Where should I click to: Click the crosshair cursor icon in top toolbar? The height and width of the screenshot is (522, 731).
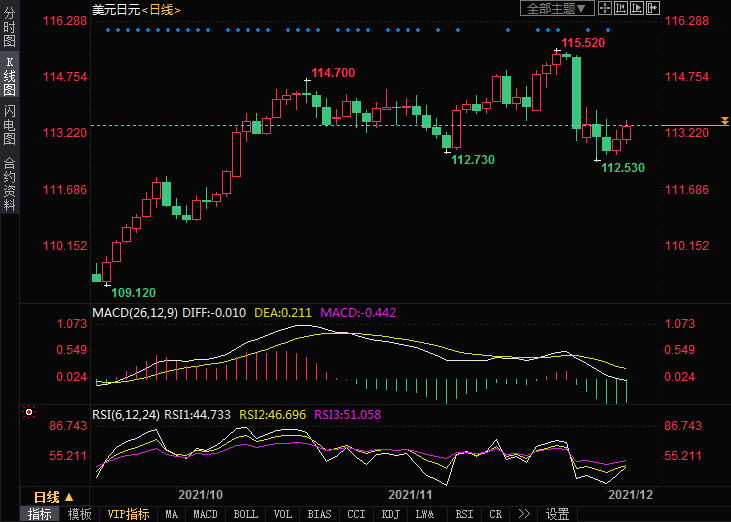coord(603,9)
